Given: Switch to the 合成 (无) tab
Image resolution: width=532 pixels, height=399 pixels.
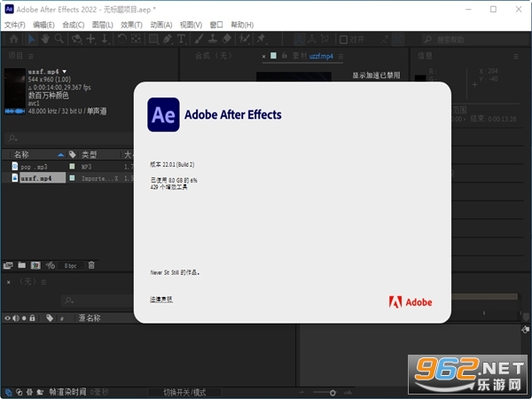Looking at the screenshot, I should click(214, 56).
